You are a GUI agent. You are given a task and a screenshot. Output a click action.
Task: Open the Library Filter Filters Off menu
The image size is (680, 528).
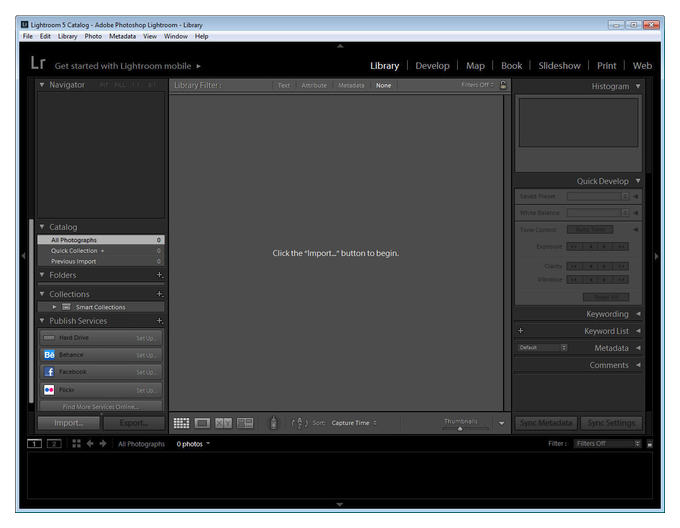pos(477,85)
